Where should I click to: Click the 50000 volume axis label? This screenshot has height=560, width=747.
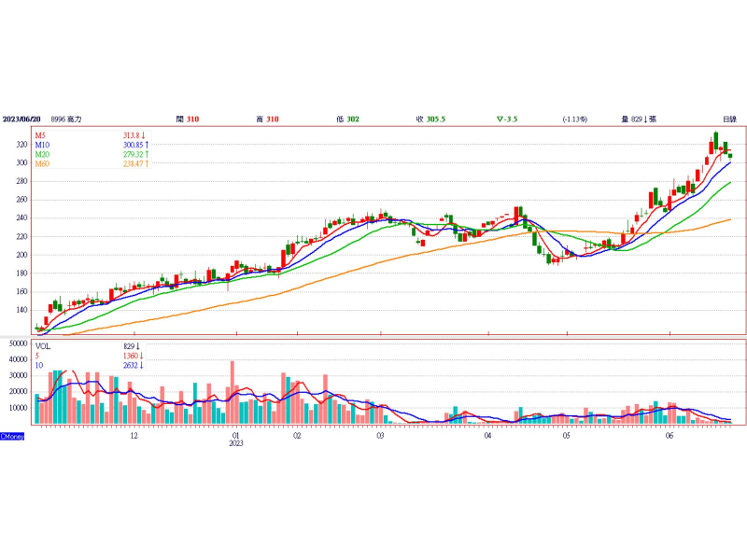click(x=17, y=344)
